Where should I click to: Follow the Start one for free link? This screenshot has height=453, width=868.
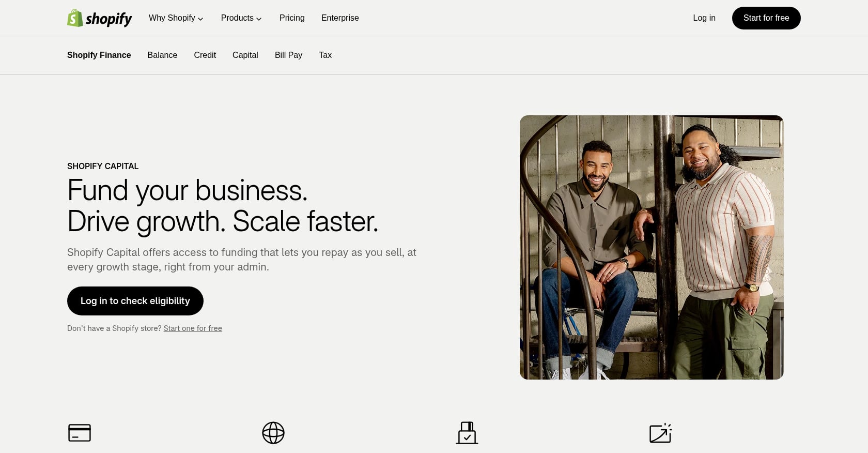(x=193, y=328)
